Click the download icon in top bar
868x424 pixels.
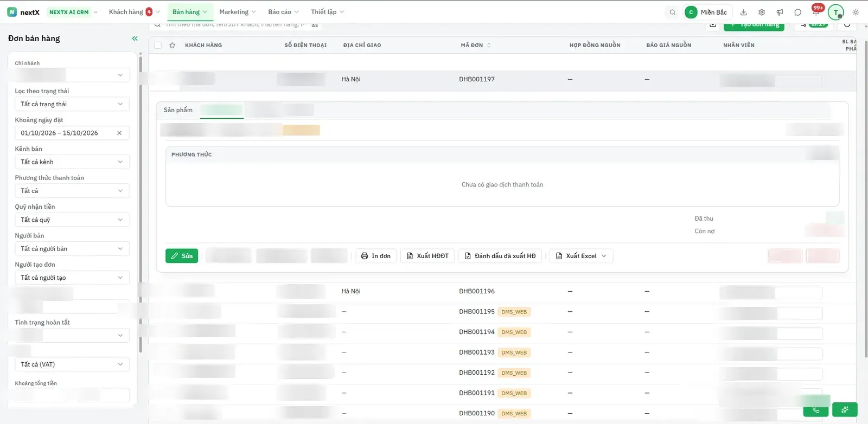coord(744,12)
